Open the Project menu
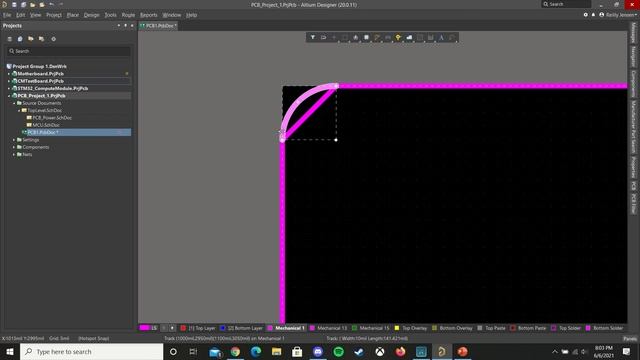The width and height of the screenshot is (640, 360). pyautogui.click(x=54, y=15)
